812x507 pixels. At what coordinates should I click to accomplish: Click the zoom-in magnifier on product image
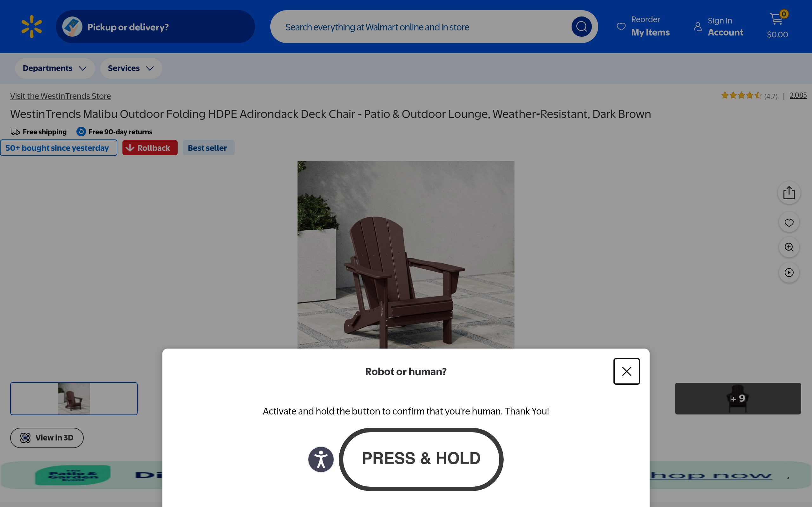point(789,247)
